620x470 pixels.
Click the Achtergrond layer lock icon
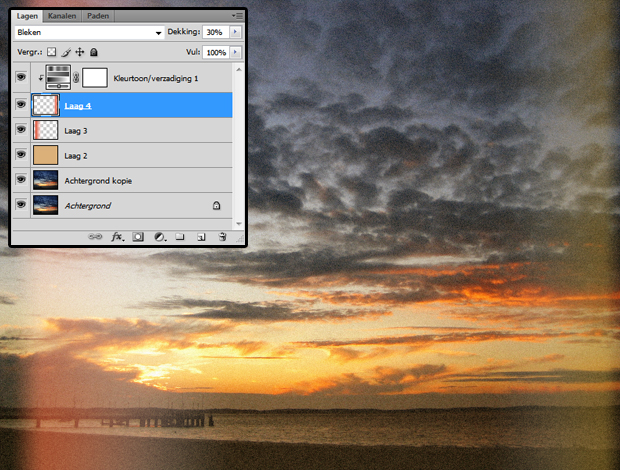click(x=216, y=205)
